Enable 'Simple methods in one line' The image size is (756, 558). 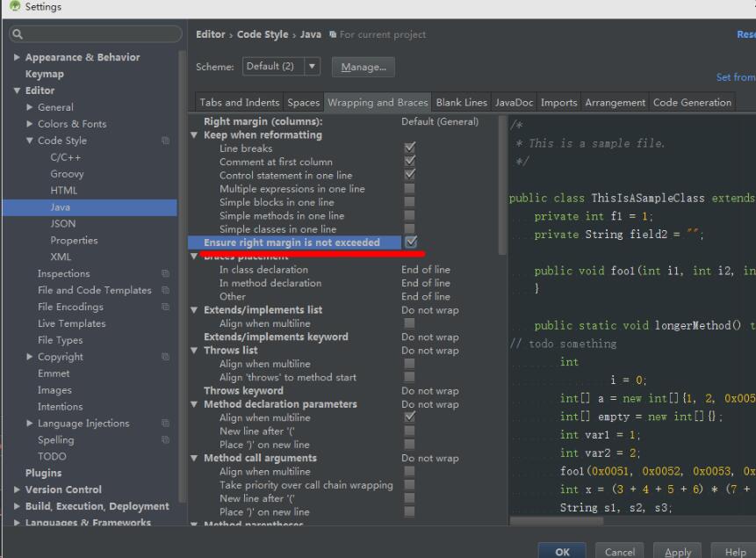pos(410,215)
